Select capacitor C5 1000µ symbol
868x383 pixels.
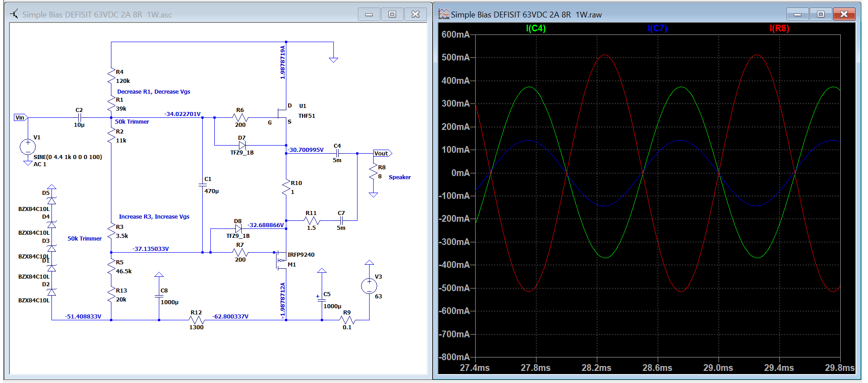(x=322, y=299)
